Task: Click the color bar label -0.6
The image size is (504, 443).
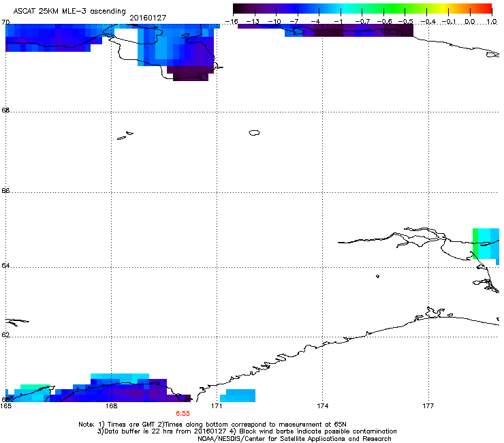Action: (384, 22)
